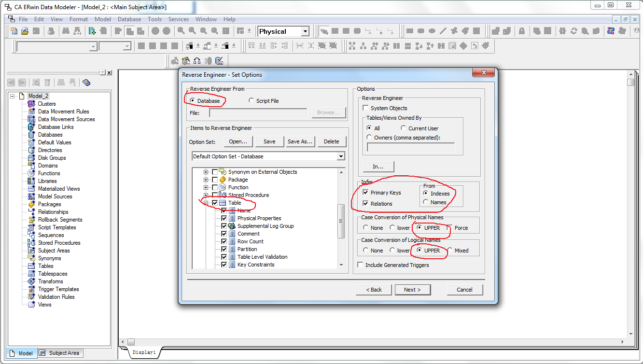Expand the Stored Procedure node
This screenshot has height=364, width=643.
[206, 195]
